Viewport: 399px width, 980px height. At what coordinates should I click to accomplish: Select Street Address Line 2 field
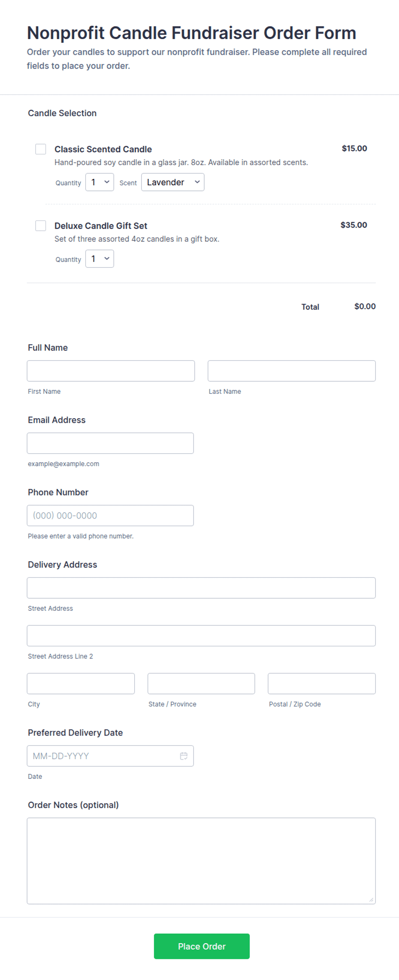(x=201, y=636)
